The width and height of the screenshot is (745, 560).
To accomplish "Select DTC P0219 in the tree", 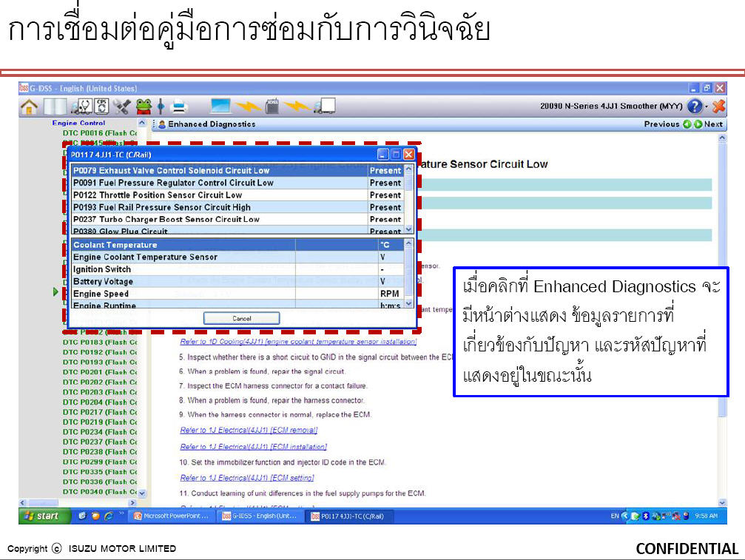I will (x=100, y=422).
